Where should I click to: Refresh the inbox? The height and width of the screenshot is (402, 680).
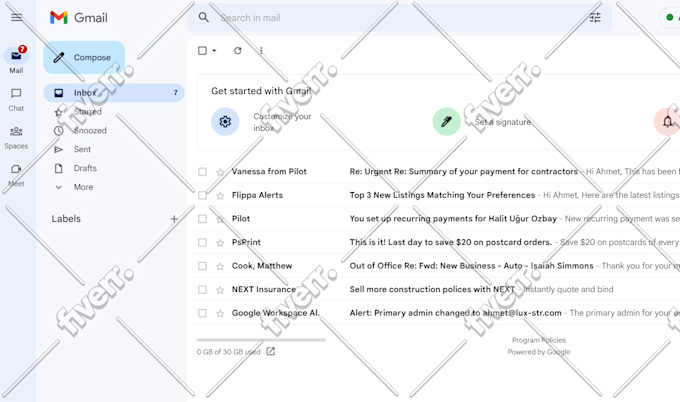pyautogui.click(x=238, y=51)
